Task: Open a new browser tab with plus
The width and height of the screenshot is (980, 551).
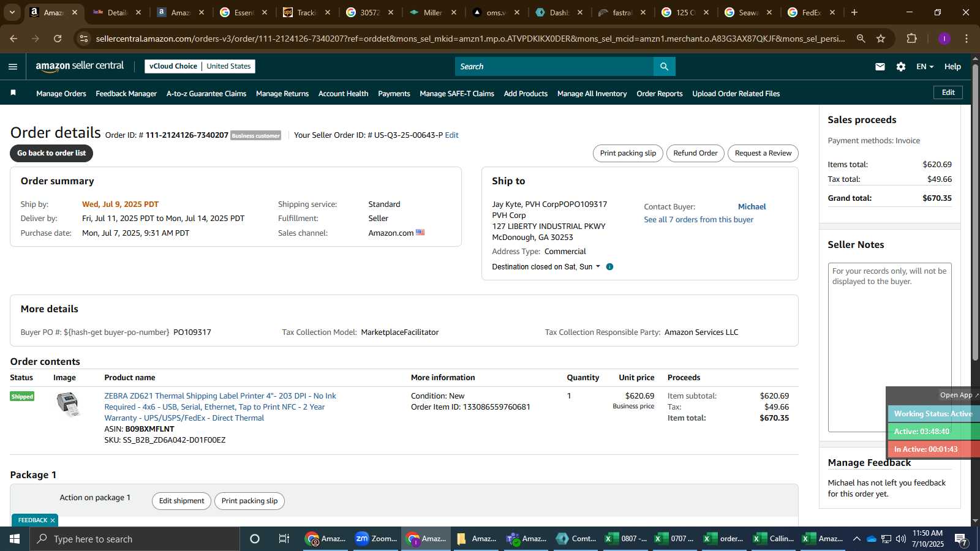Action: [x=854, y=12]
